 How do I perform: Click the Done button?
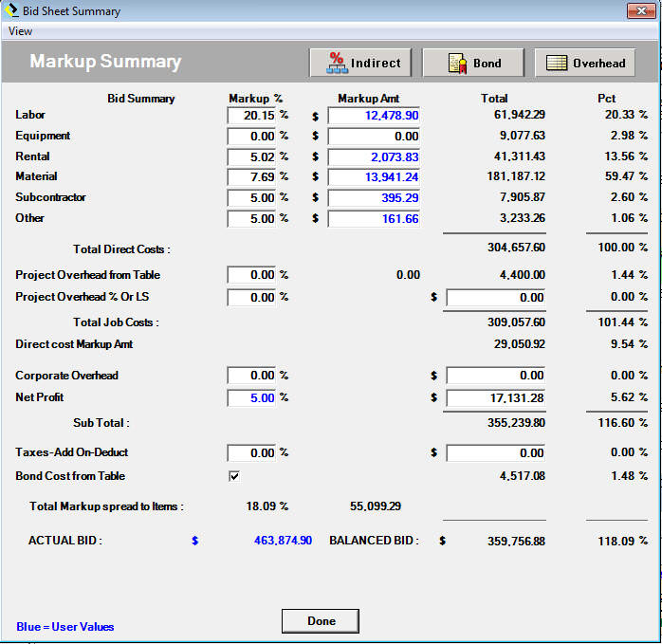(x=321, y=621)
